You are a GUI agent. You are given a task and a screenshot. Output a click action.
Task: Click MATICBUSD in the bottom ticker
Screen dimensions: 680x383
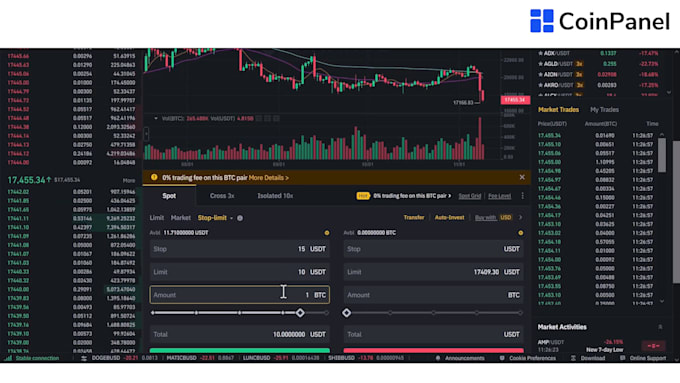click(x=181, y=358)
